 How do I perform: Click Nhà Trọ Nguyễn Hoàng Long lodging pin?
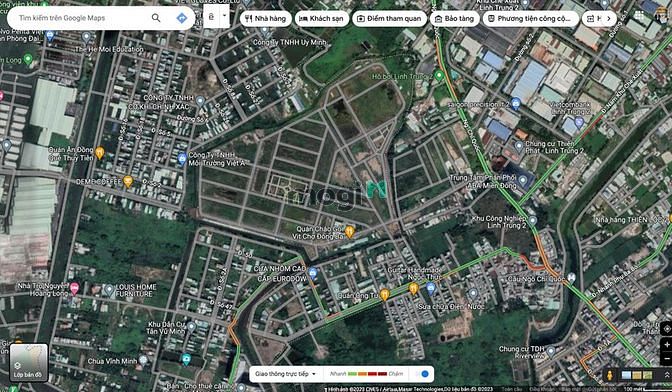tap(75, 288)
